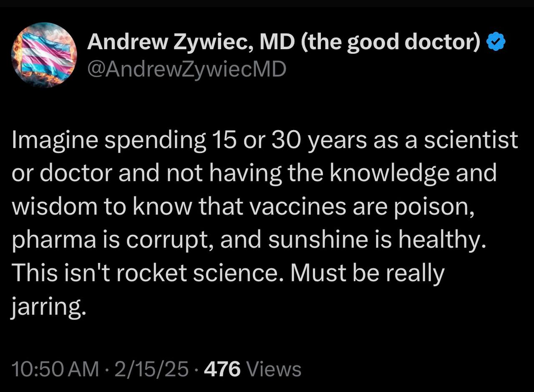This screenshot has width=534, height=392.
Task: Click the word "jarring" ending the post
Action: tap(46, 307)
